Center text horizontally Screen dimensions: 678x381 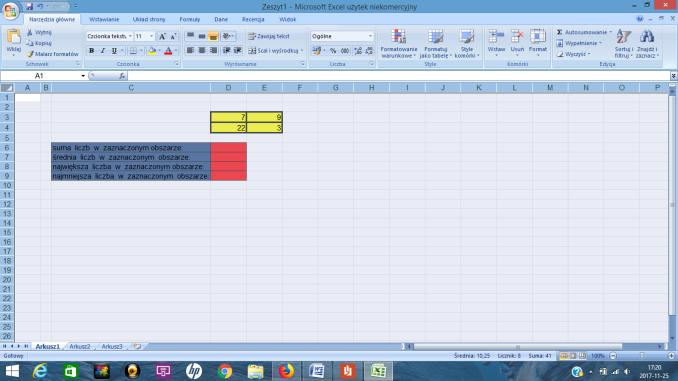click(202, 51)
